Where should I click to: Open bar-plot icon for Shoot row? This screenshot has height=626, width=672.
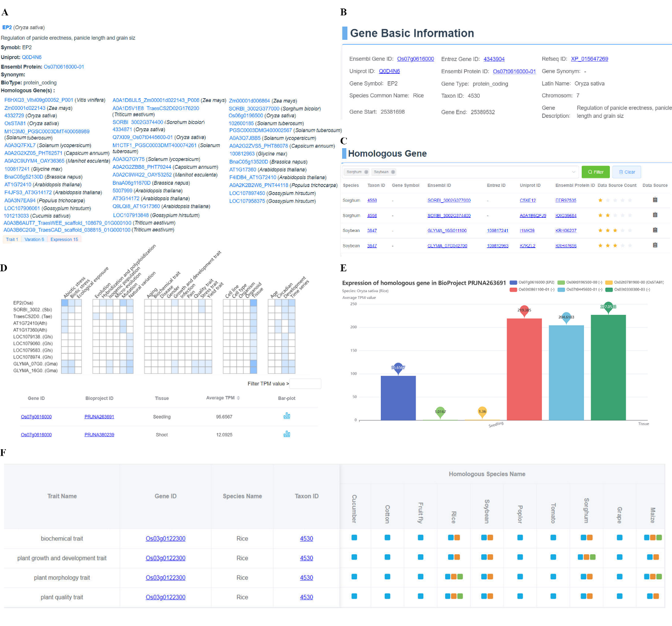tap(287, 434)
